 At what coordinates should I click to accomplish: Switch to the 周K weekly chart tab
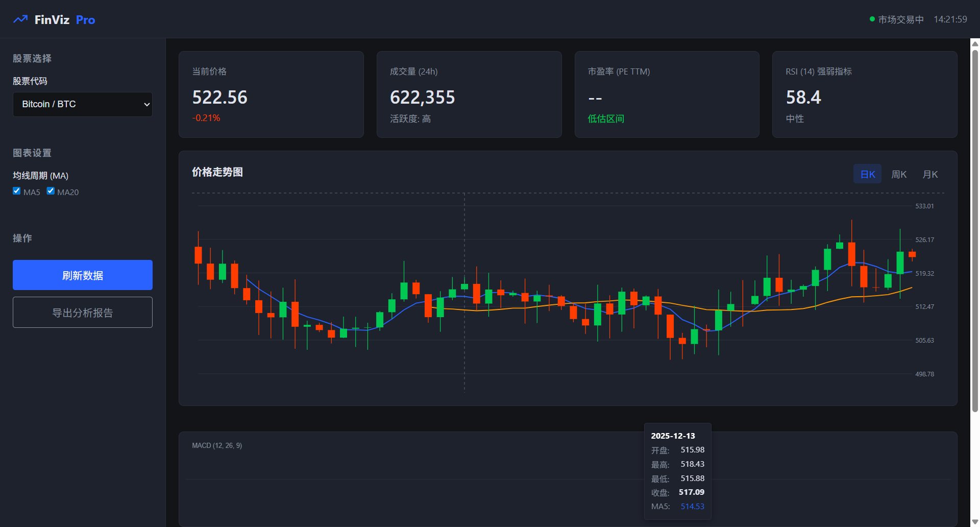click(x=898, y=174)
